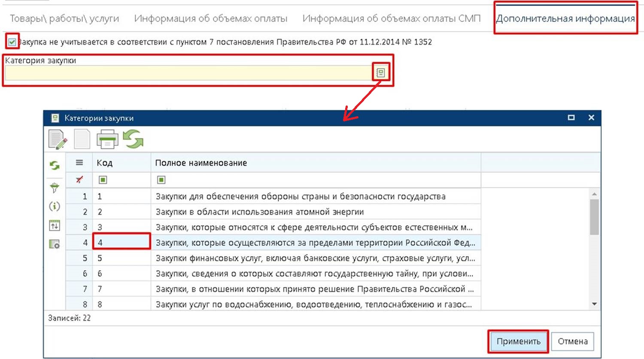Click the Отмена button
The image size is (644, 359).
click(573, 341)
